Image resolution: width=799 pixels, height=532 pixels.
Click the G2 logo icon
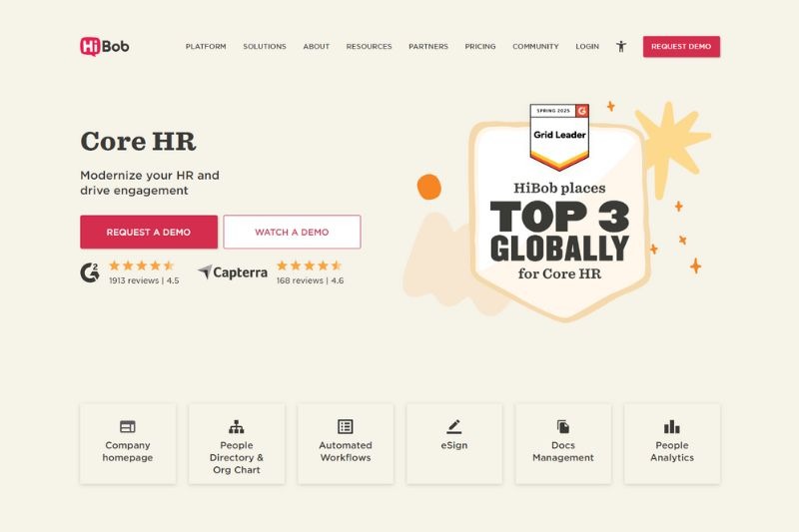point(90,272)
